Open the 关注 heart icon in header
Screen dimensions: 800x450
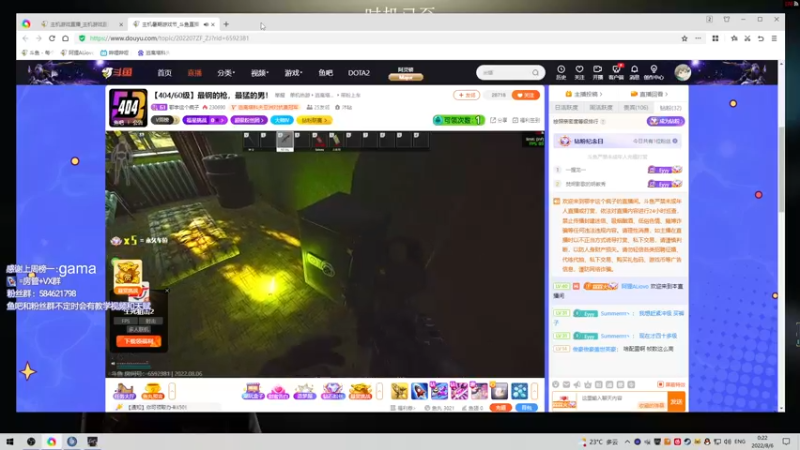[x=579, y=72]
